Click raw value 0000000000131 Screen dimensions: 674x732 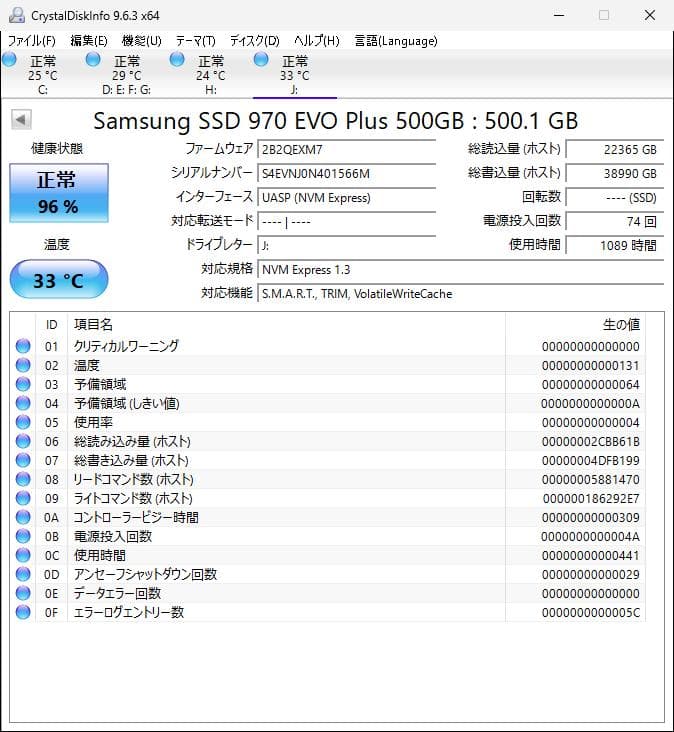pyautogui.click(x=590, y=366)
